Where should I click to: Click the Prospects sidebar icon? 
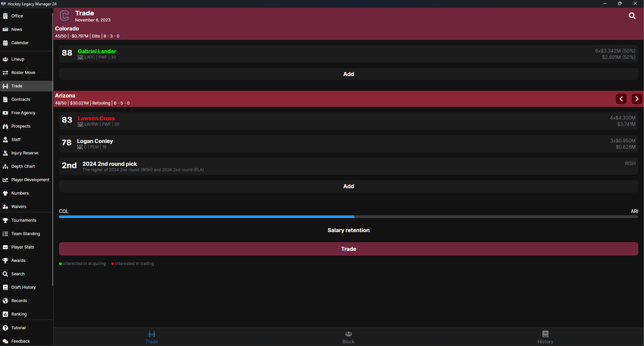(x=5, y=126)
